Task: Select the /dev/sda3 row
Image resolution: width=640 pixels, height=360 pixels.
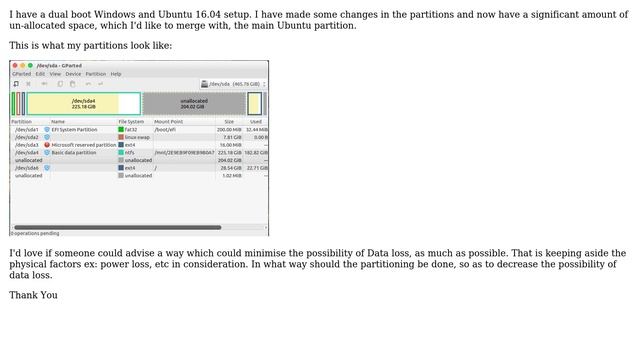Action: (139, 145)
